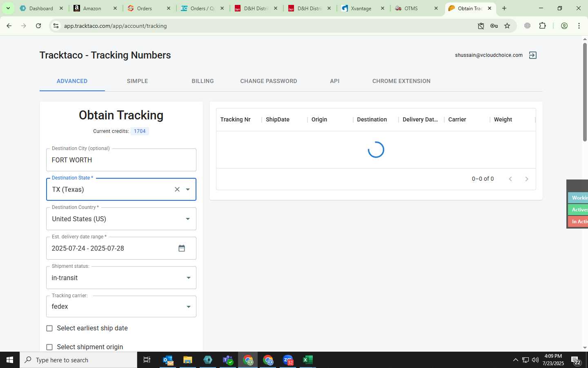The height and width of the screenshot is (368, 588).
Task: Open the password manager key icon
Action: click(x=494, y=26)
